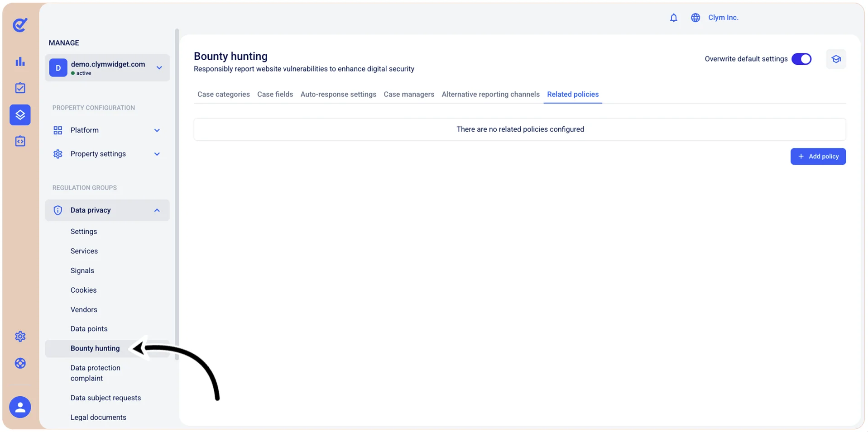This screenshot has height=432, width=868.
Task: Open Signals in the sidebar
Action: point(82,271)
